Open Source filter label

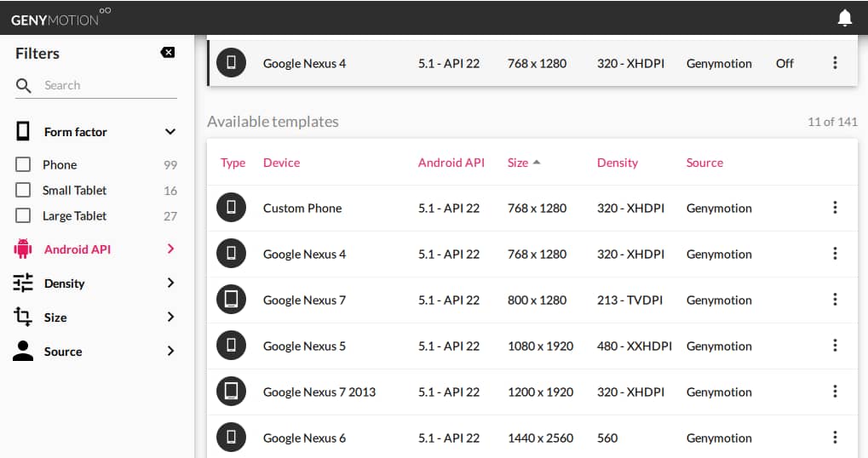click(x=63, y=352)
